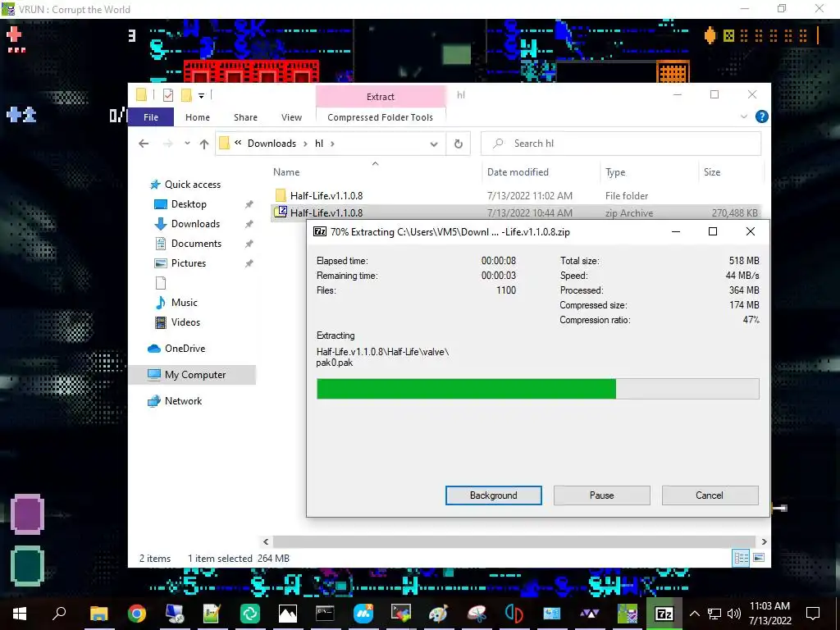Select the Half-Life.v1.1.0.8 zip Archive row
The height and width of the screenshot is (630, 840).
point(517,212)
